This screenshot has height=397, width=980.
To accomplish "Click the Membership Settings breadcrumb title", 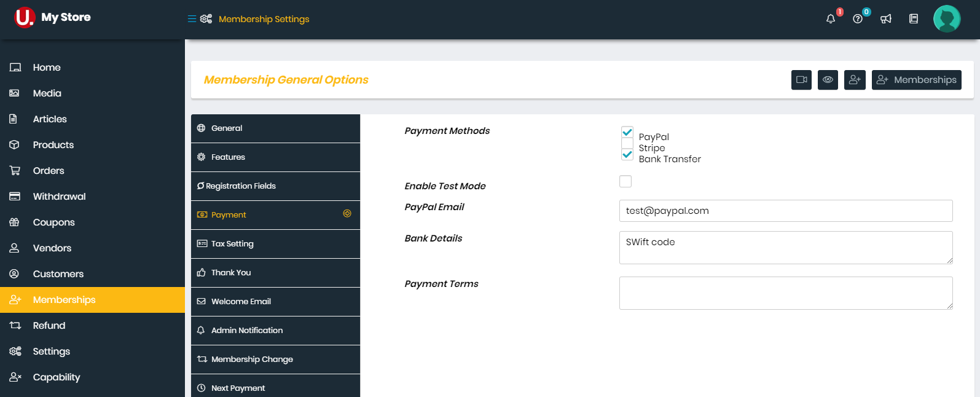I will pyautogui.click(x=264, y=19).
